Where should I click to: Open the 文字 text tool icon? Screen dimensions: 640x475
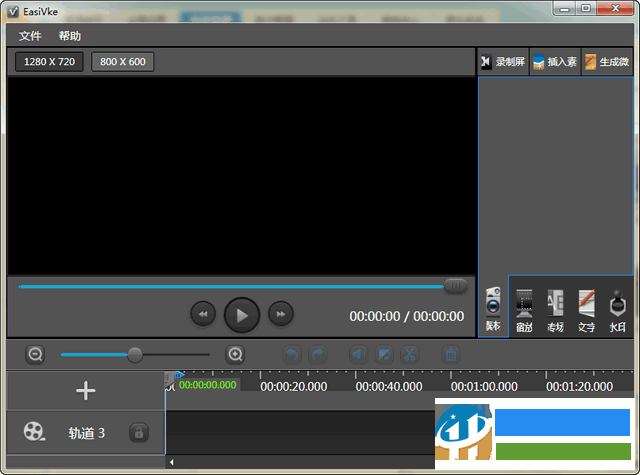coord(587,311)
